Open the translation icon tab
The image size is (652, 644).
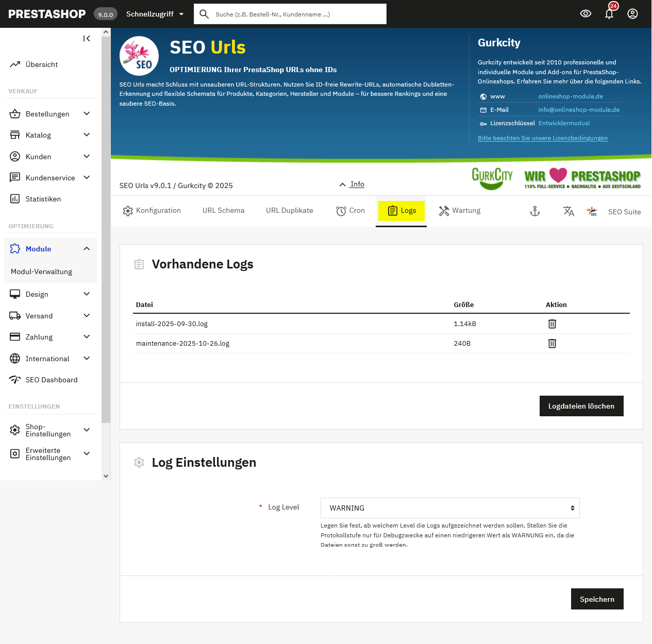coord(569,211)
